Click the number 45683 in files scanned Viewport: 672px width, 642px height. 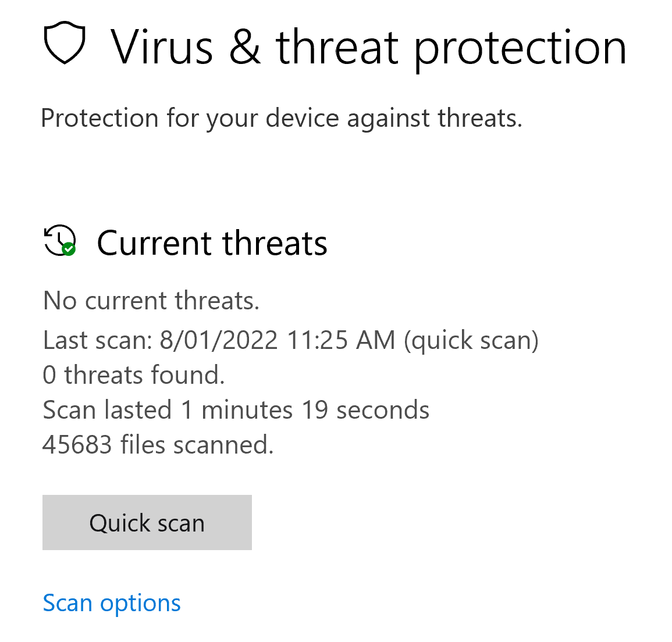pyautogui.click(x=77, y=445)
